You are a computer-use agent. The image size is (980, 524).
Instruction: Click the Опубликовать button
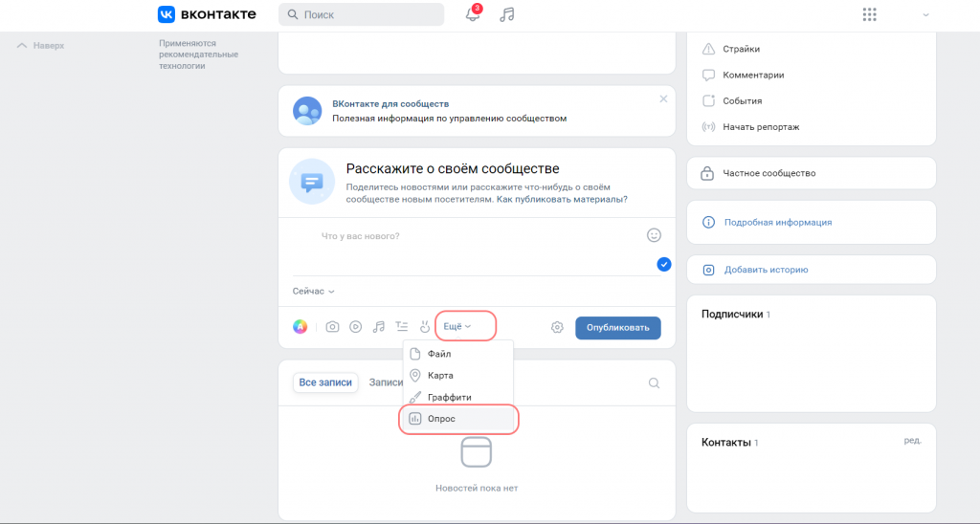(618, 328)
